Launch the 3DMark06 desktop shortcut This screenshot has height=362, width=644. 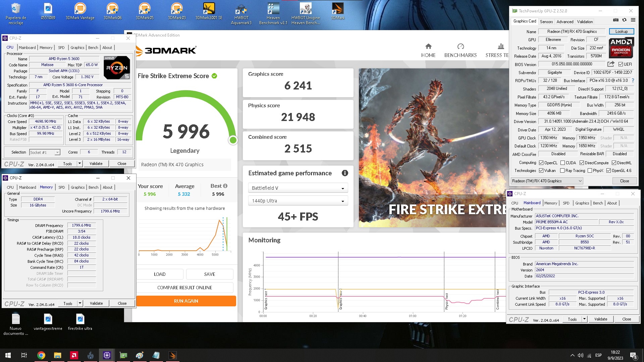112,11
